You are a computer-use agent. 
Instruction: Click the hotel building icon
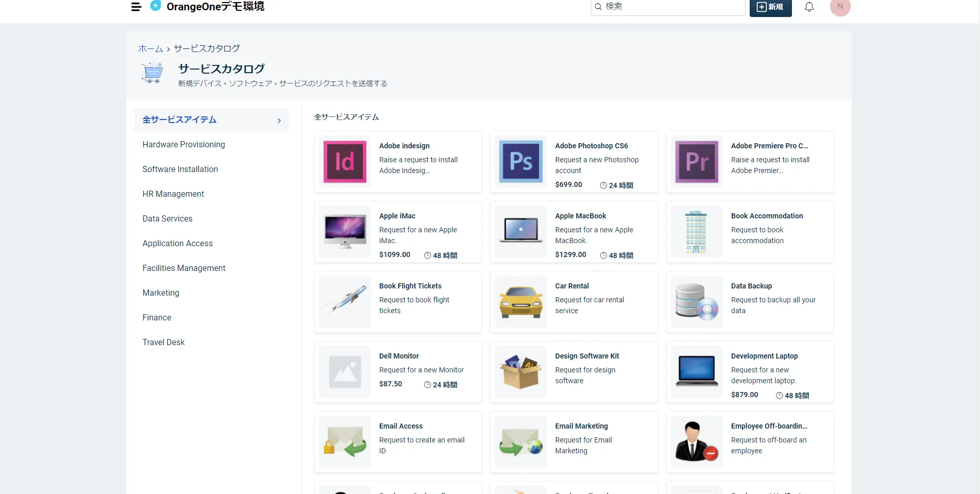[x=696, y=232]
